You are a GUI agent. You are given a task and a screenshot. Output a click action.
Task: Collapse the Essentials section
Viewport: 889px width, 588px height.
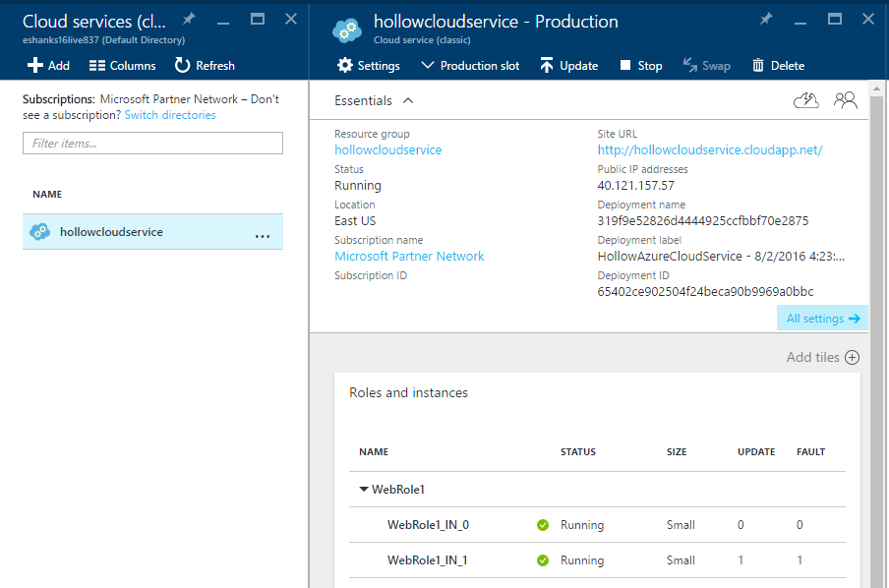coord(408,100)
